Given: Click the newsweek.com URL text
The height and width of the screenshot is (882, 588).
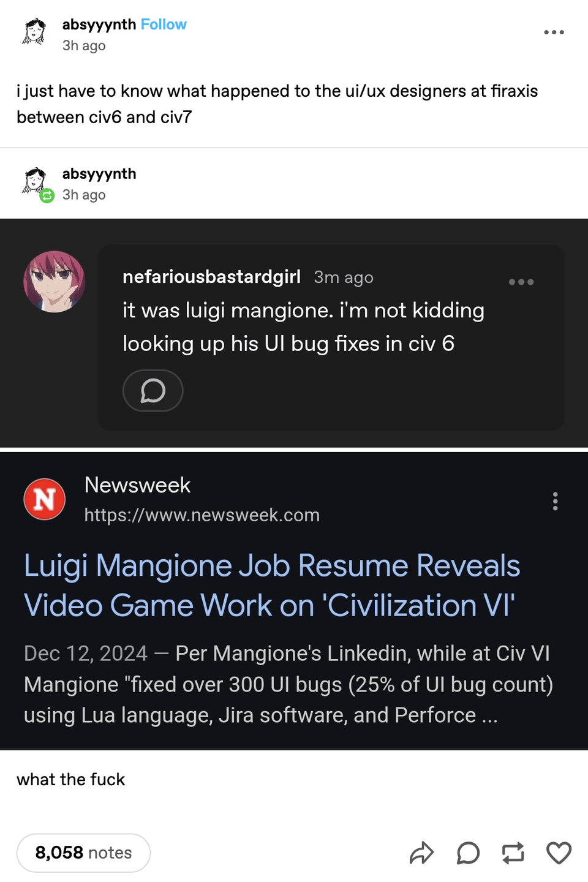Looking at the screenshot, I should coord(202,515).
